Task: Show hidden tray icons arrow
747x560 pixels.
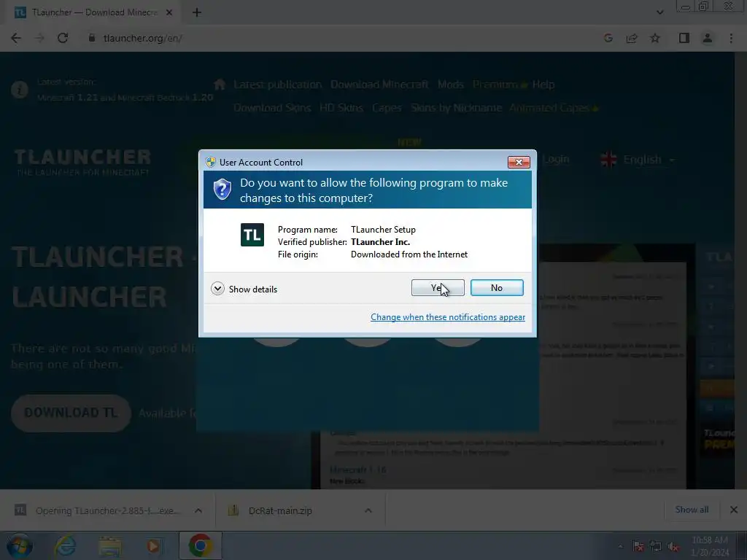Action: pyautogui.click(x=620, y=547)
